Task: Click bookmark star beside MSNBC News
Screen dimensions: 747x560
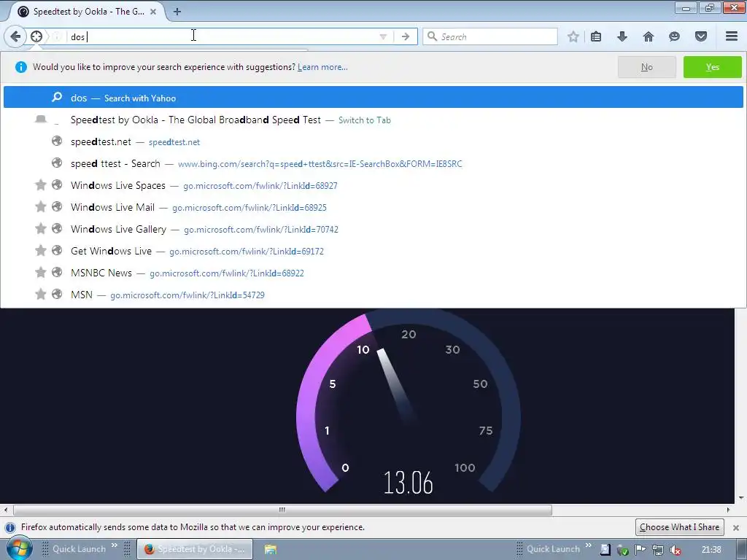Action: (x=41, y=273)
